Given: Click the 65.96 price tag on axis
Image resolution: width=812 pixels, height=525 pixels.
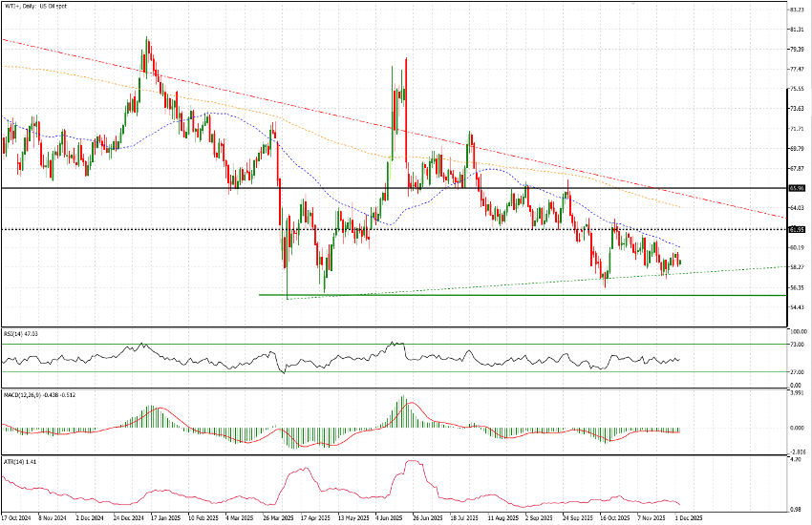Looking at the screenshot, I should [797, 188].
